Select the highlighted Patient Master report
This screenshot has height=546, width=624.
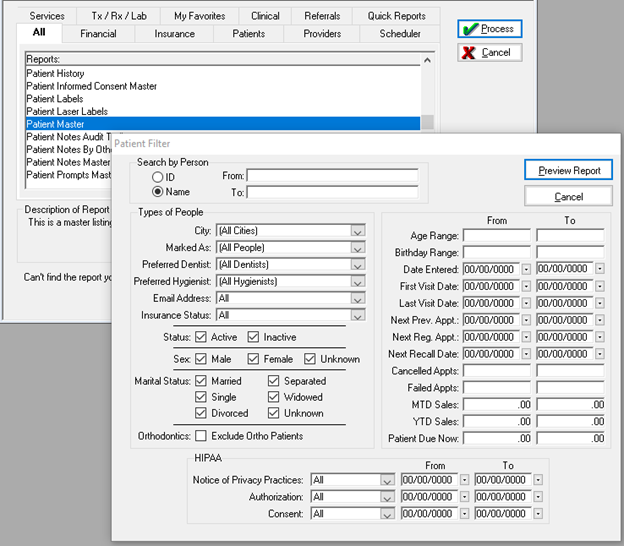[223, 124]
